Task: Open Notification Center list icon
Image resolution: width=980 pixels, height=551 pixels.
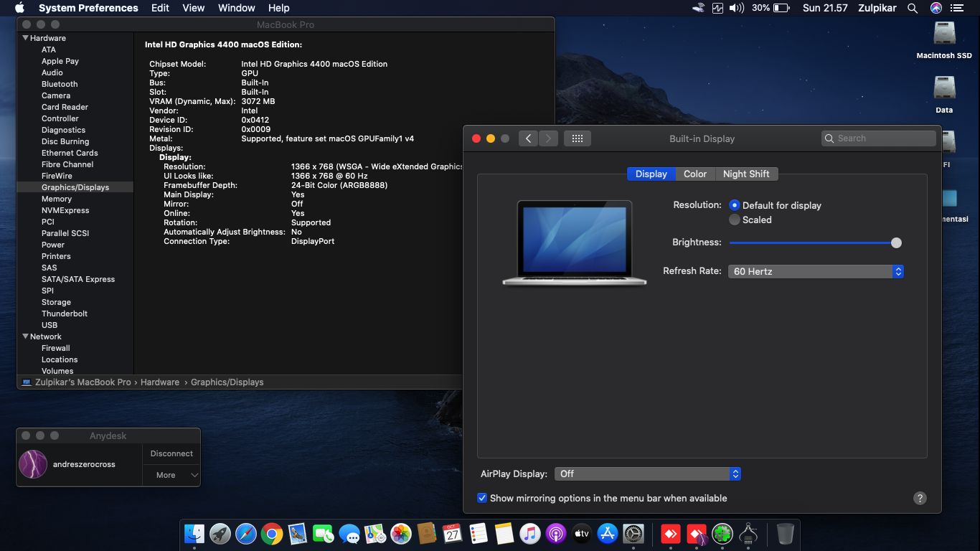Action: pyautogui.click(x=956, y=8)
